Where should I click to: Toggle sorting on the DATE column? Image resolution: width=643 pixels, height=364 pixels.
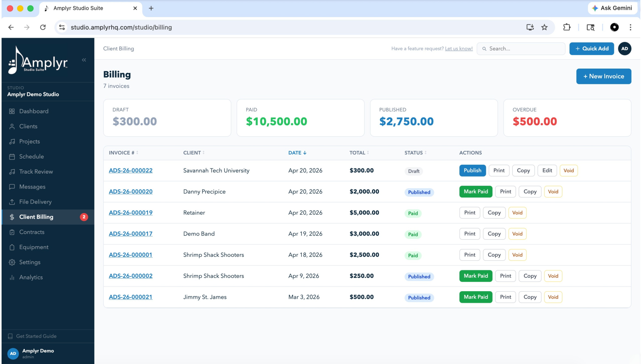pyautogui.click(x=297, y=153)
